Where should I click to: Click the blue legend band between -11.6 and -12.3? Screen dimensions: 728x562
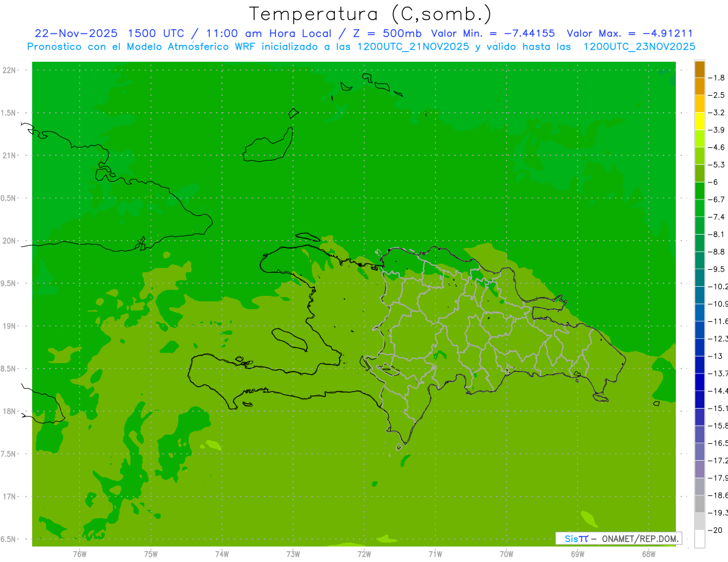[699, 330]
